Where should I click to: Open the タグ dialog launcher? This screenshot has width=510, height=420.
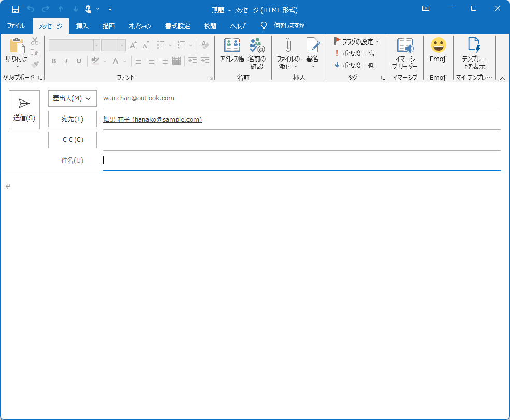click(x=383, y=78)
